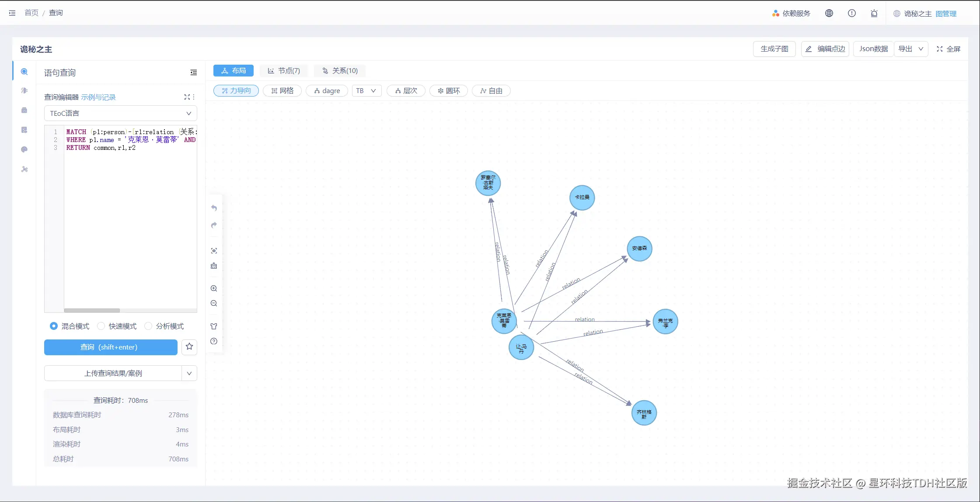Open the notification bell icon
Image resolution: width=980 pixels, height=502 pixels.
click(x=874, y=13)
